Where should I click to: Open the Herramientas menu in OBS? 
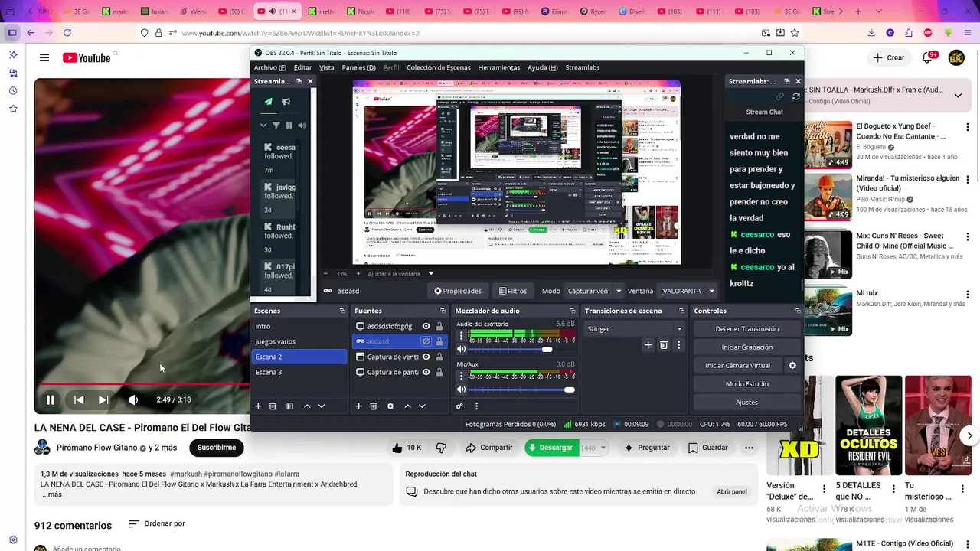(x=499, y=67)
